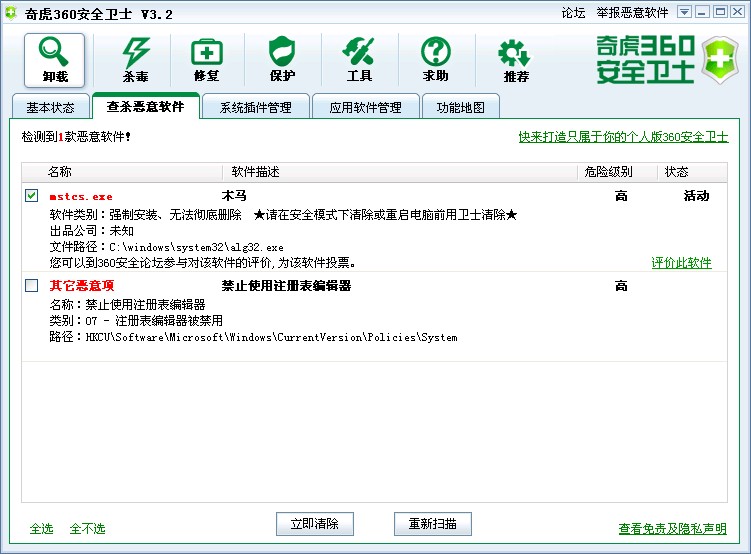Click the 检测到1款恶意软件 message
The image size is (751, 554).
(76, 137)
